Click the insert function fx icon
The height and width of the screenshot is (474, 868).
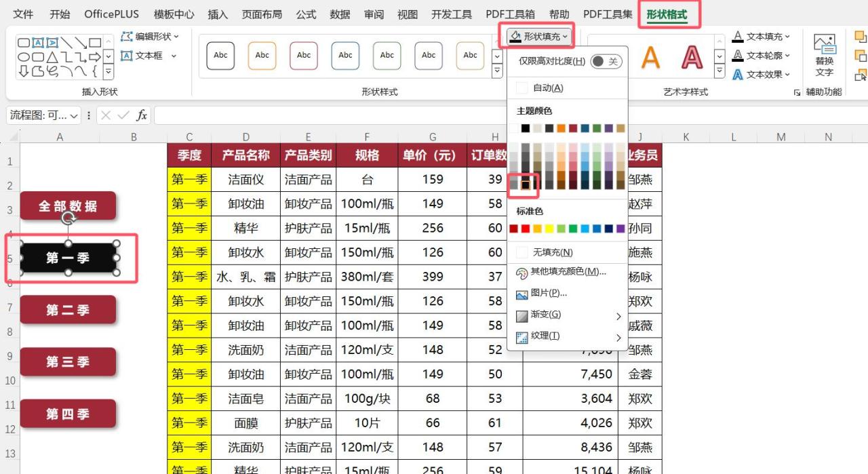141,115
